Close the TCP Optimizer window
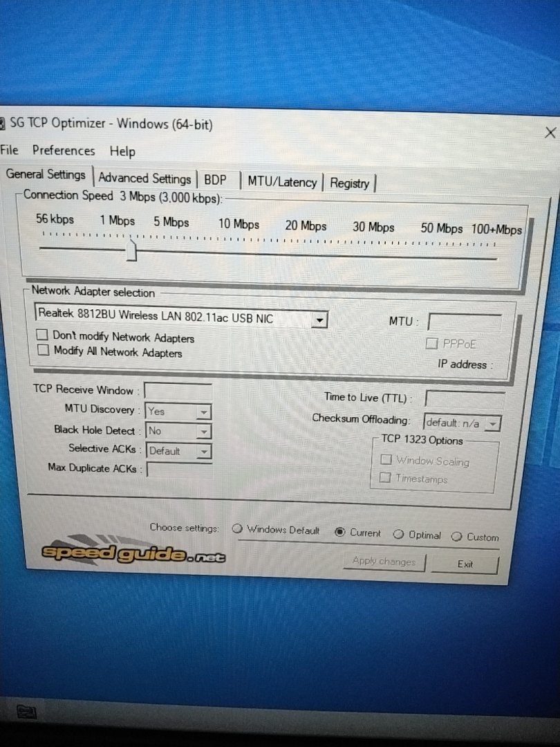The width and height of the screenshot is (560, 747). coord(550,132)
